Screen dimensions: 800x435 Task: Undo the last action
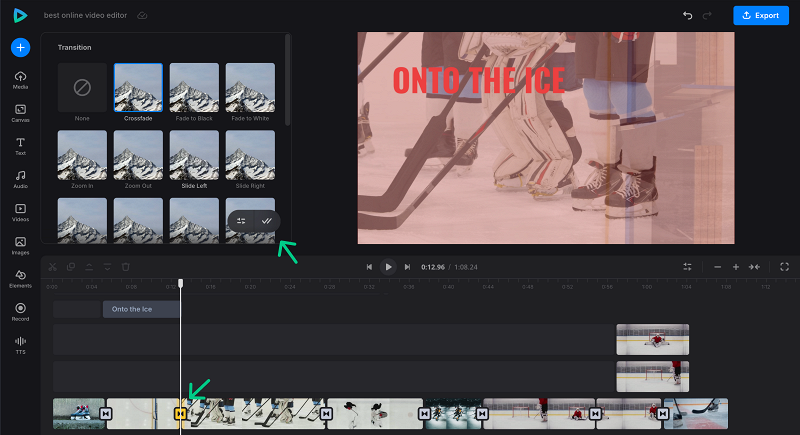click(688, 15)
